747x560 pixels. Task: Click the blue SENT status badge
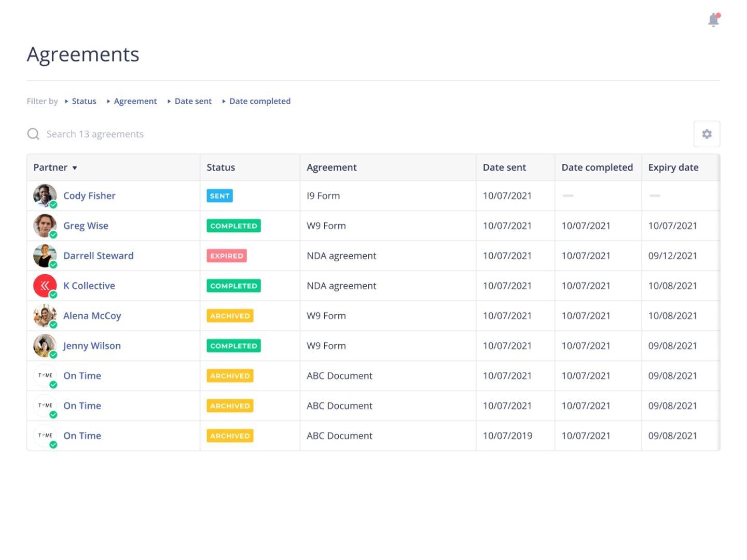(219, 196)
